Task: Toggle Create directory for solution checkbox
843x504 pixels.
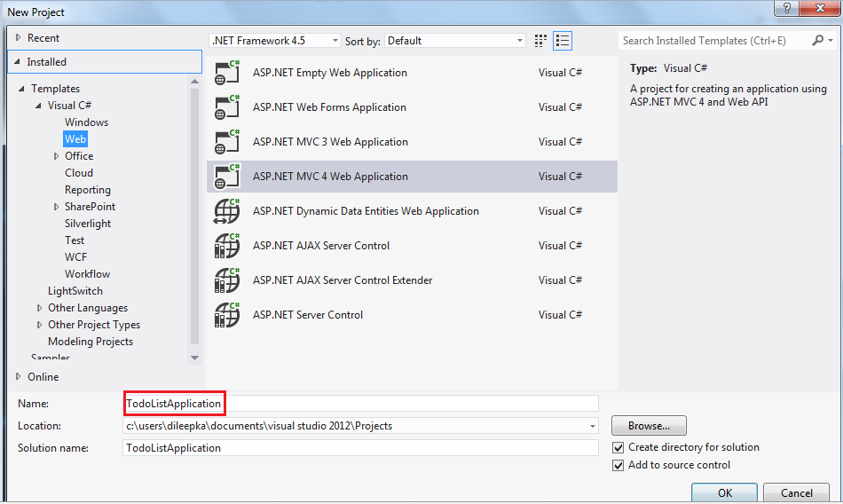Action: pos(618,447)
